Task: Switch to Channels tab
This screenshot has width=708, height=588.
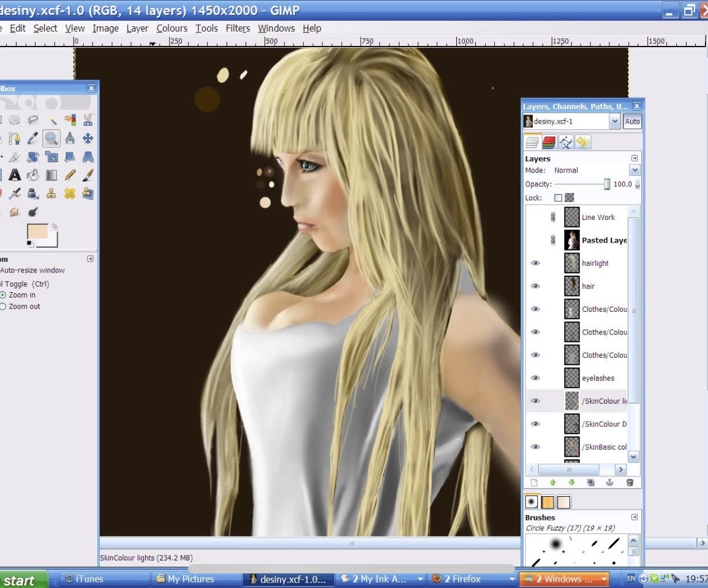Action: click(x=549, y=143)
